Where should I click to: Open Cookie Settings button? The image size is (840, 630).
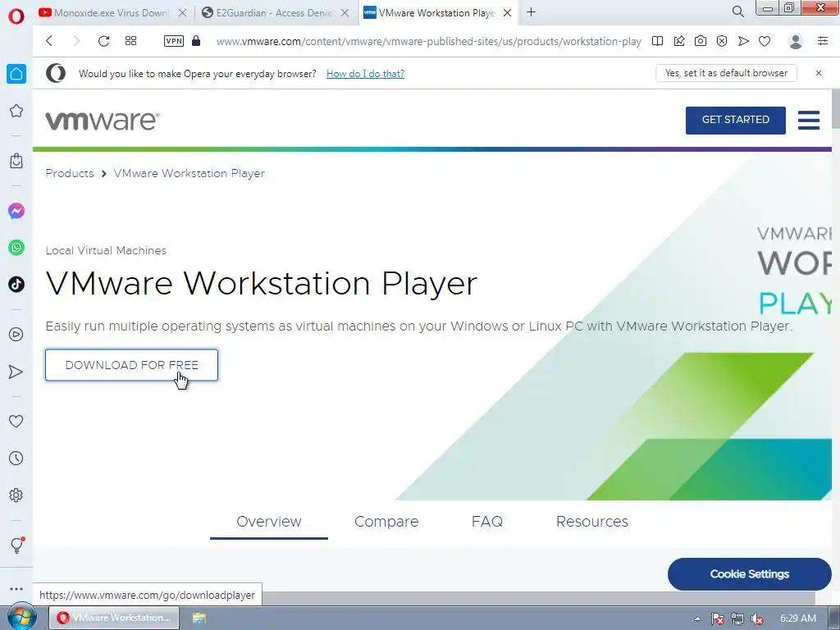coord(750,573)
